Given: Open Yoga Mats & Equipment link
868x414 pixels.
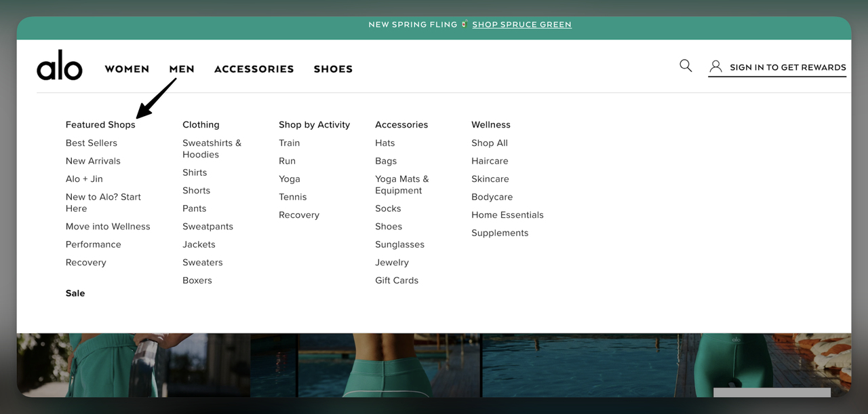Looking at the screenshot, I should coord(401,185).
